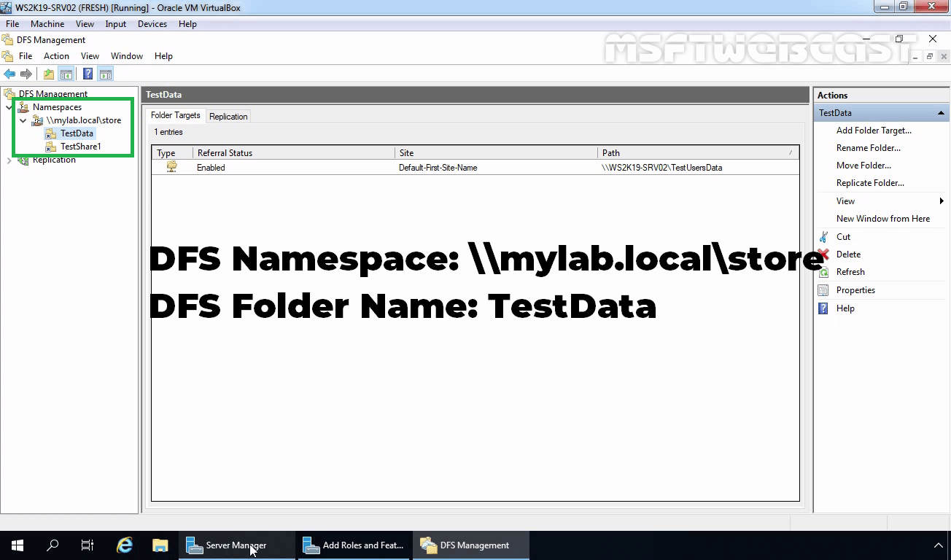This screenshot has width=951, height=560.
Task: Click Default-First-Site-Name cell
Action: 438,168
